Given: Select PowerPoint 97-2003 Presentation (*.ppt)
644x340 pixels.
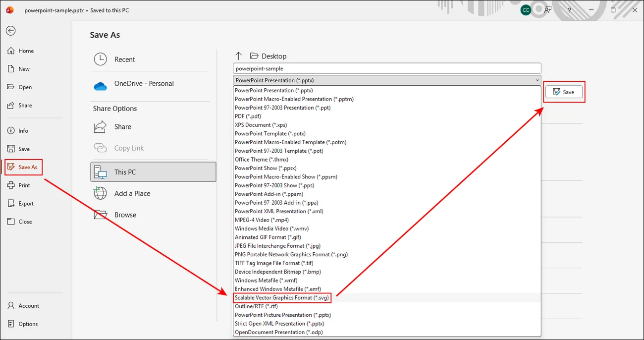Looking at the screenshot, I should [387, 108].
